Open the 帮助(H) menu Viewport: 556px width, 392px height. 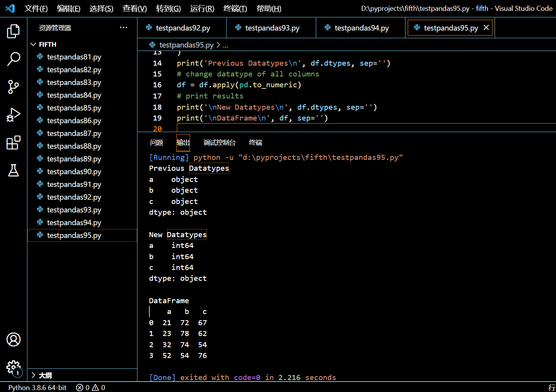point(269,8)
